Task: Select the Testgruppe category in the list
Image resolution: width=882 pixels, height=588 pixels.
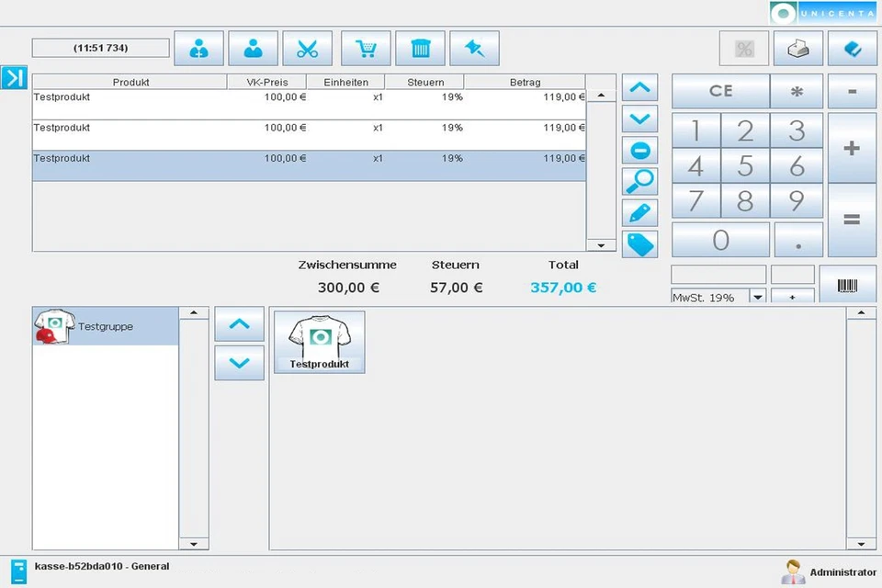Action: coord(105,326)
